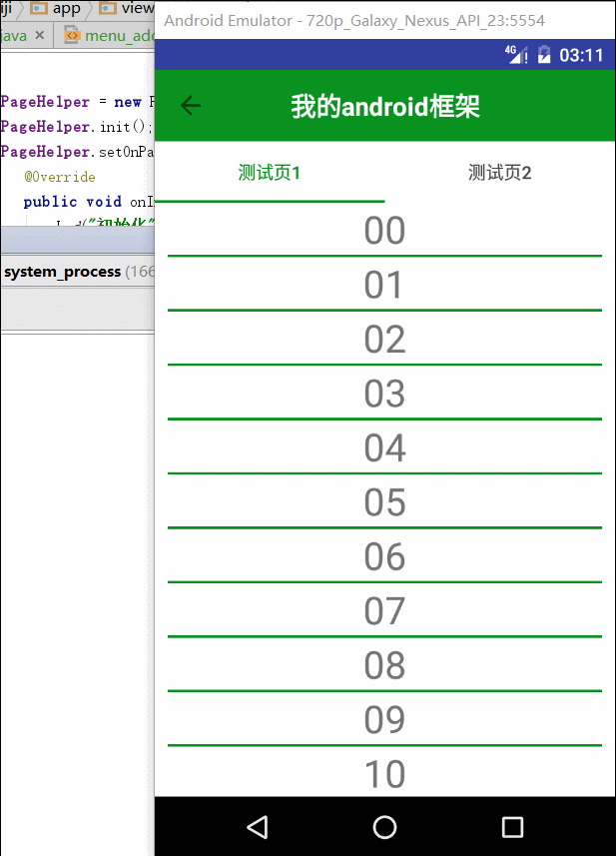Switch to the 测试页2 tab
The height and width of the screenshot is (856, 616).
tap(500, 173)
